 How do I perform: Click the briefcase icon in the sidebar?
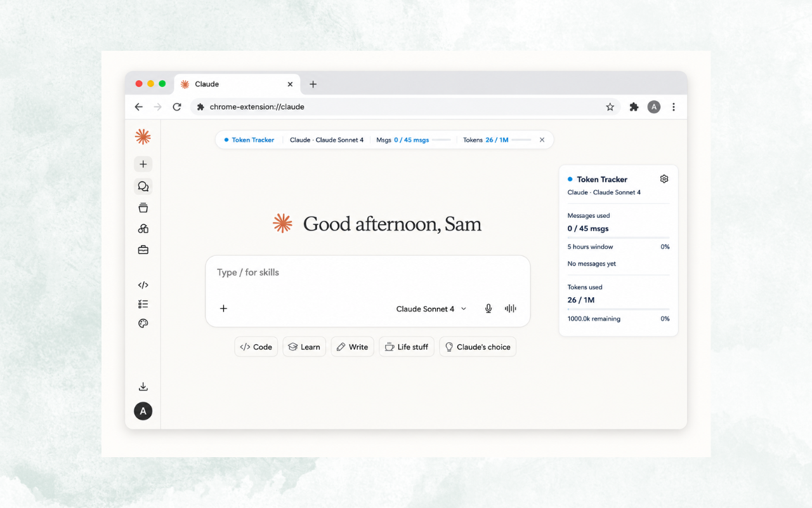(143, 250)
